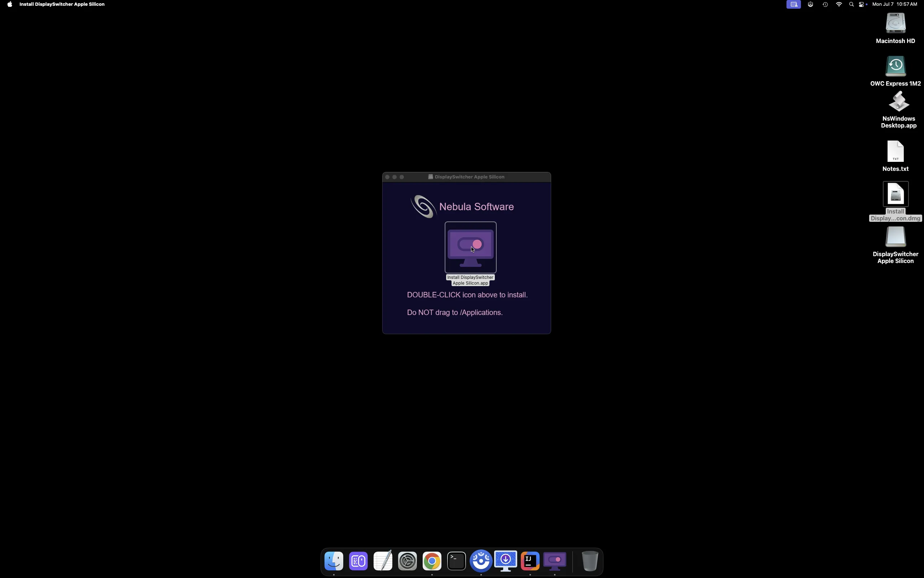Open Finder from the Dock

click(334, 561)
